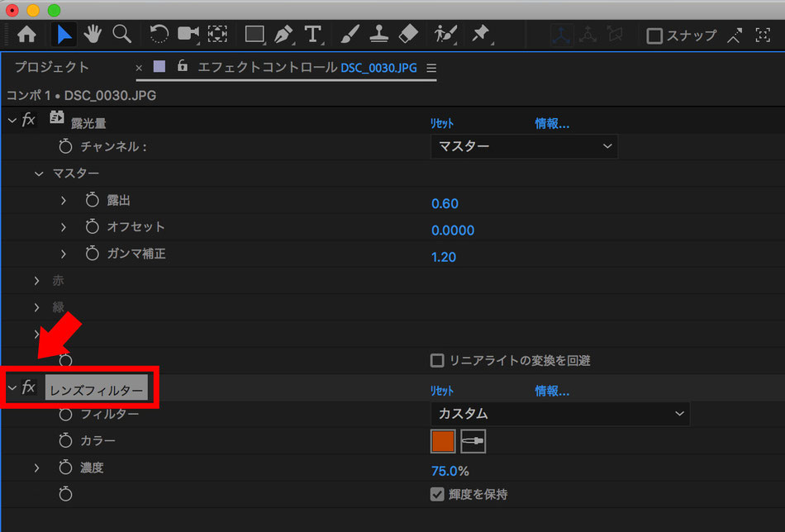Image resolution: width=785 pixels, height=532 pixels.
Task: Click リセット for レンズフィルター effect
Action: point(441,391)
